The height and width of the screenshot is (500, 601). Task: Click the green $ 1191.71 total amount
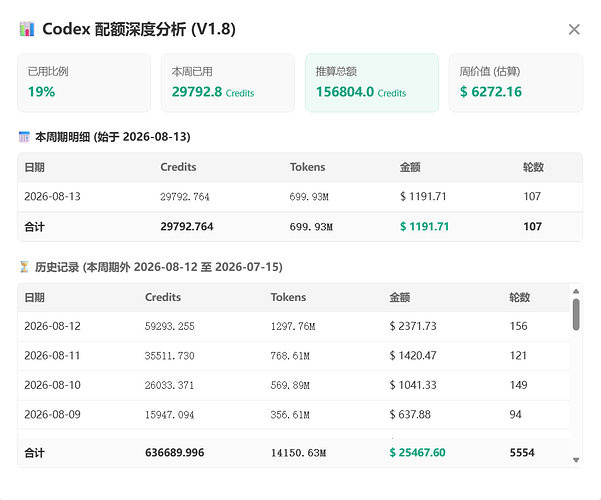[424, 227]
